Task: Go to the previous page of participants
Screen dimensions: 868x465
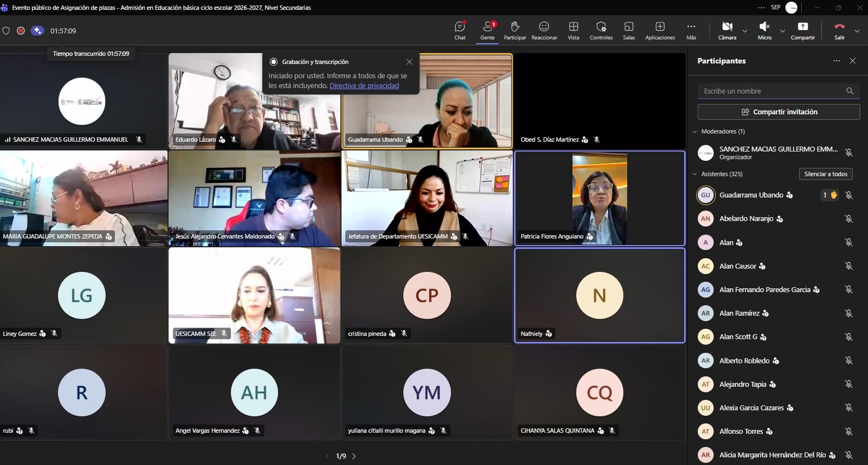Action: point(328,456)
